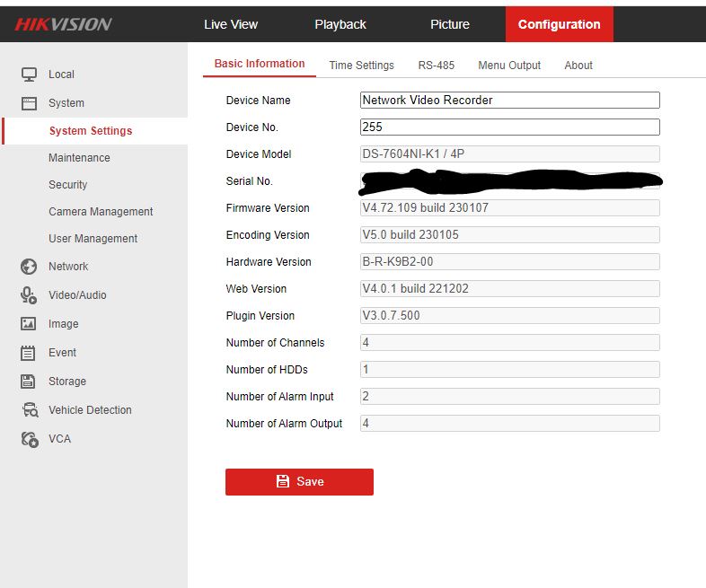
Task: Select the Vehicle Detection icon
Action: click(29, 410)
